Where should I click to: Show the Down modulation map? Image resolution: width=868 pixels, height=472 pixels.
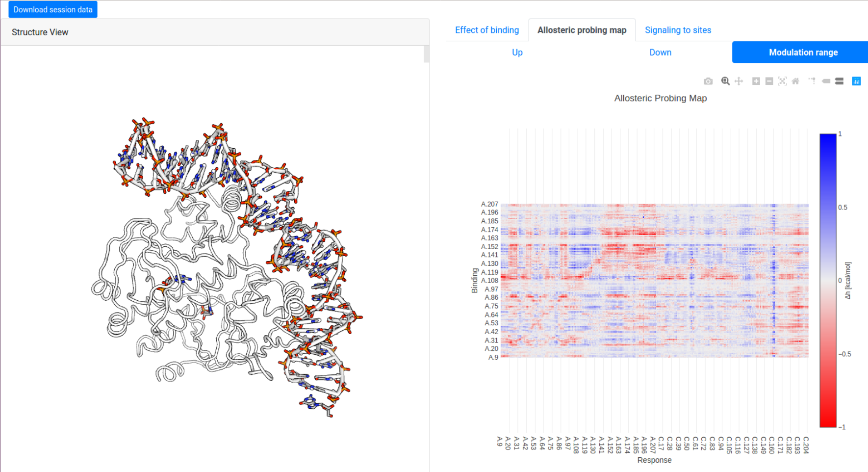660,52
